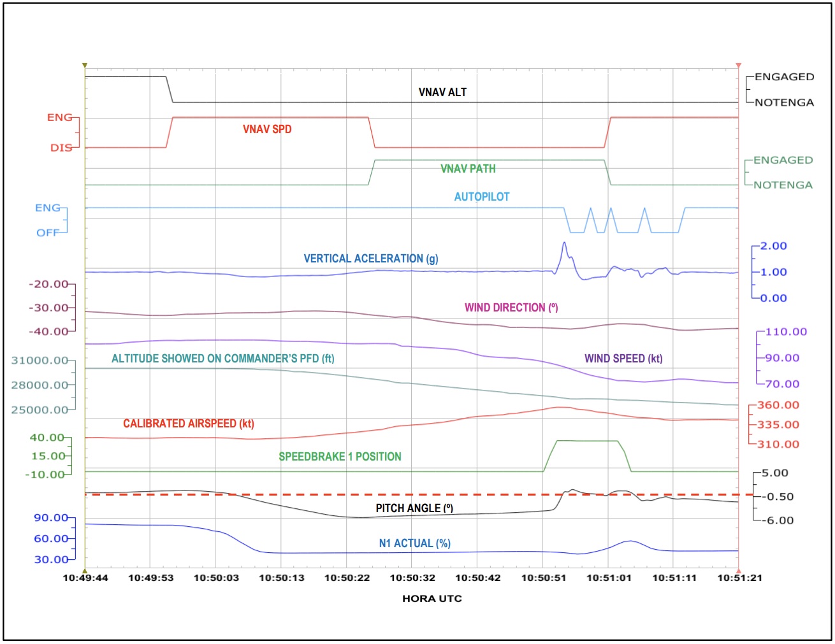
Task: Click the HORA UTC axis title
Action: click(432, 599)
